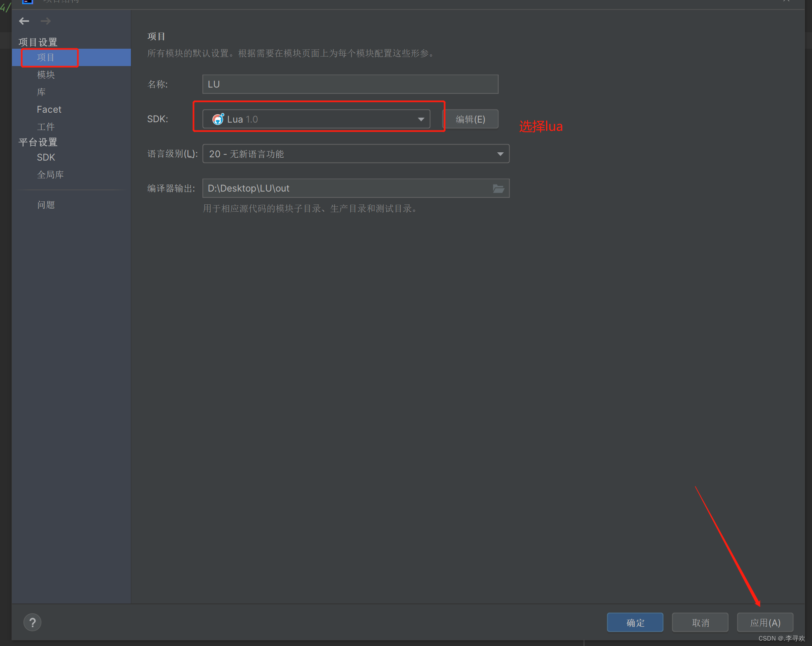Image resolution: width=812 pixels, height=646 pixels.
Task: Open the 模块 settings page
Action: point(45,75)
